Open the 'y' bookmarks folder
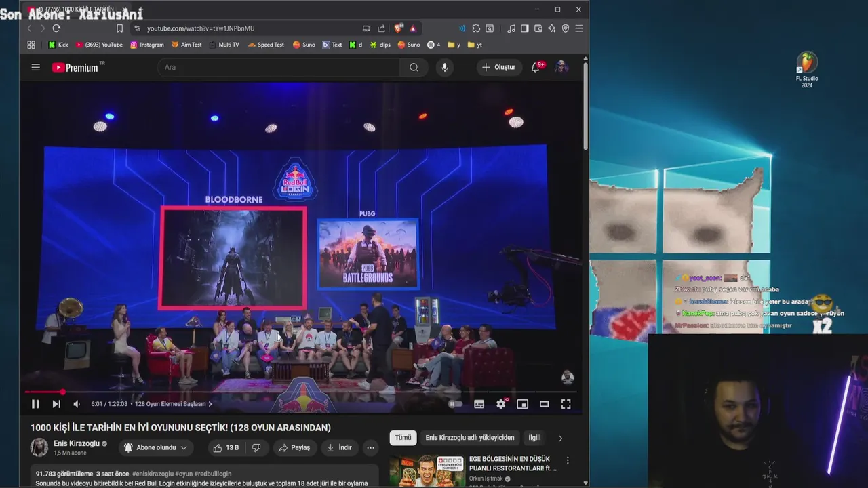 click(x=454, y=45)
